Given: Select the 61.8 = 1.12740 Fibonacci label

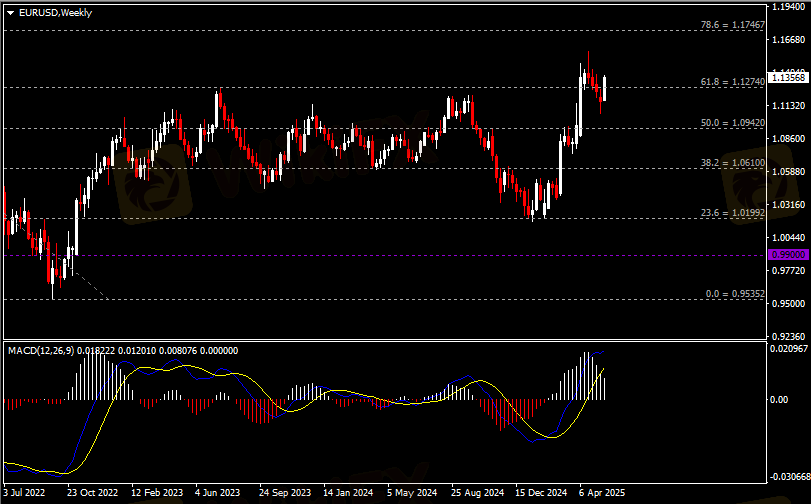Looking at the screenshot, I should [732, 82].
